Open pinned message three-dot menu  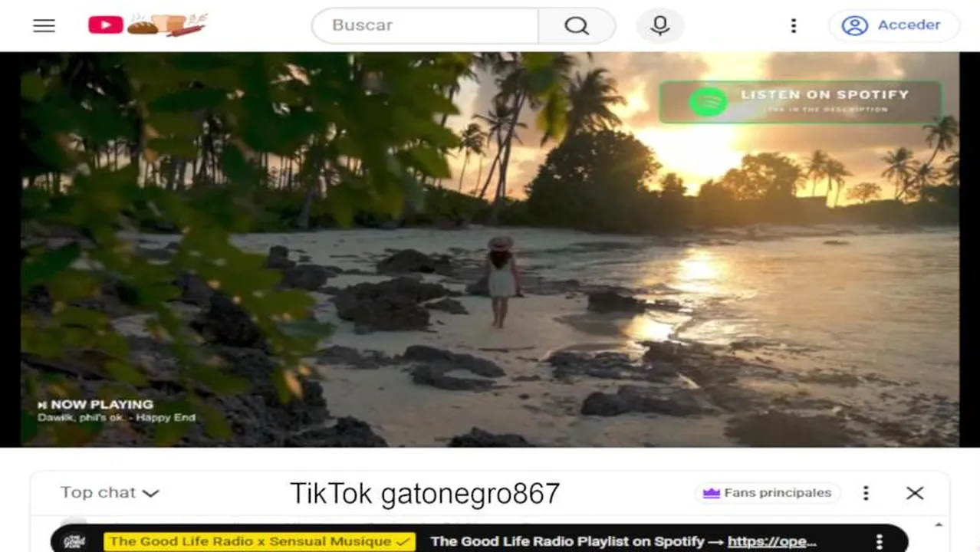(880, 541)
